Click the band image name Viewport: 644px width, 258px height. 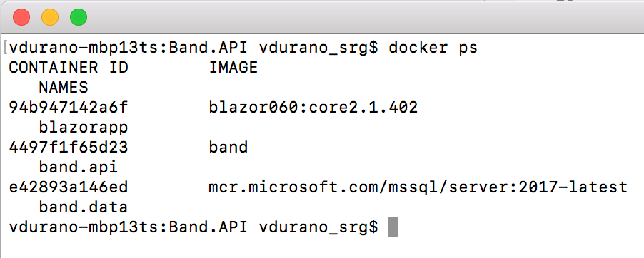(x=228, y=148)
